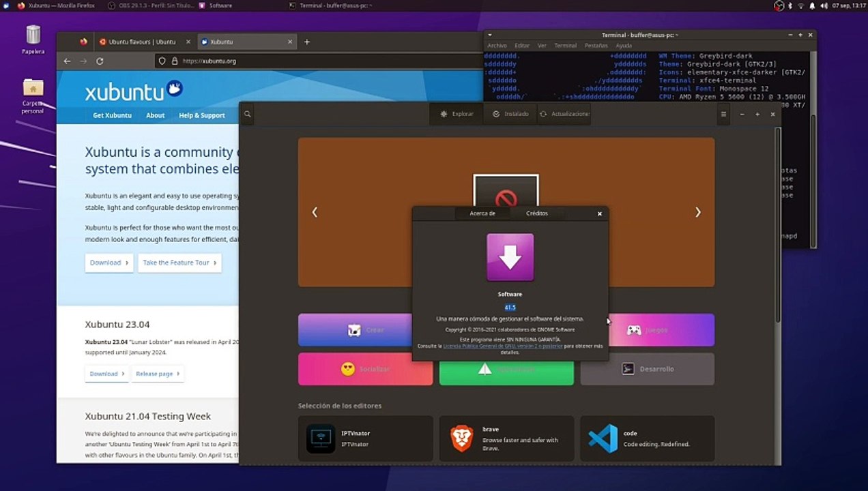Close the about Software dialog
Image resolution: width=868 pixels, height=491 pixels.
(600, 213)
